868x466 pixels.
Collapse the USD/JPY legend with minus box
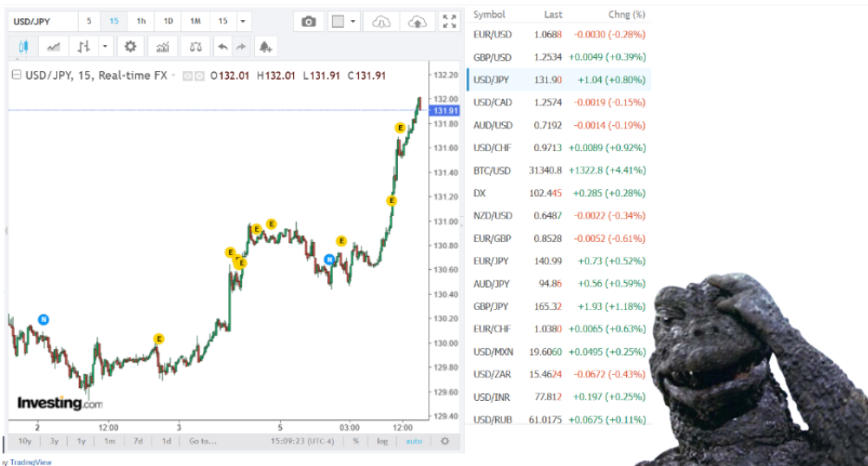coord(16,75)
